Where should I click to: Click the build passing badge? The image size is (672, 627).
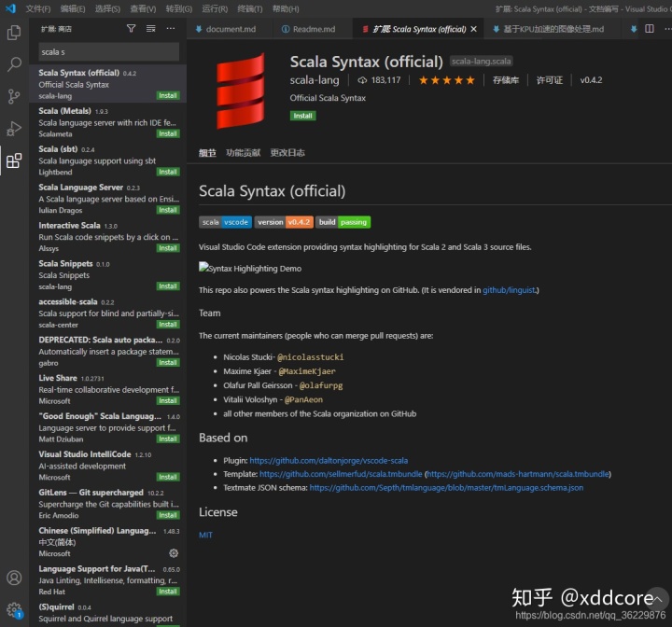[343, 222]
